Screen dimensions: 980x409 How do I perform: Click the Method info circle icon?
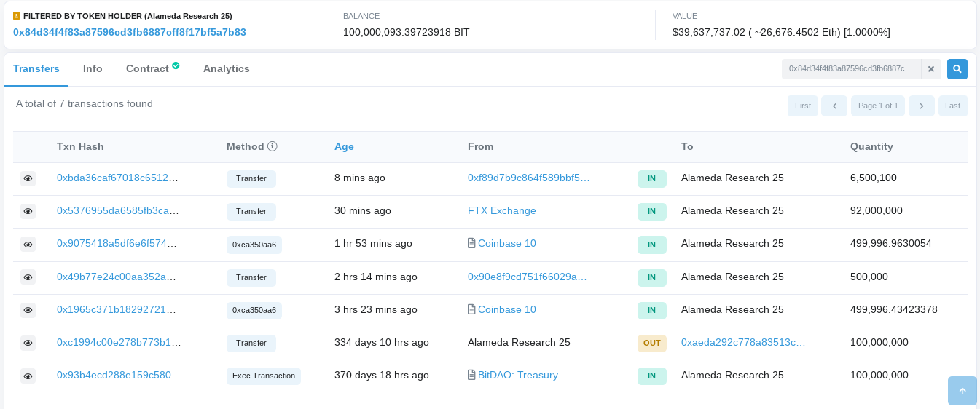coord(273,146)
